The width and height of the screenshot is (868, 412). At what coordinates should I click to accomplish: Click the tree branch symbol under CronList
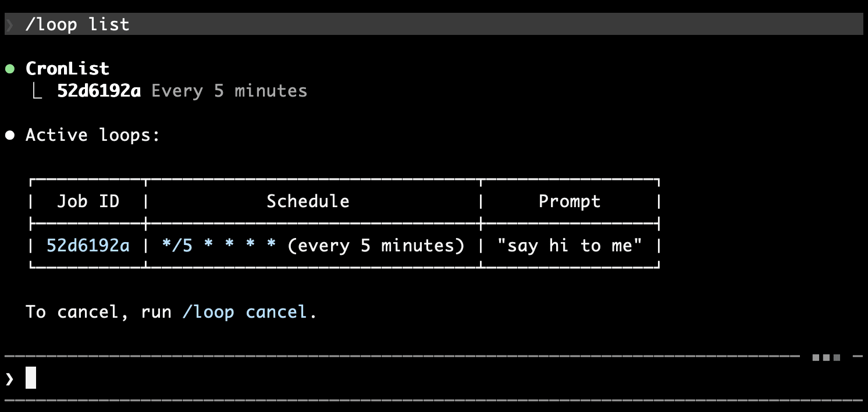[37, 92]
